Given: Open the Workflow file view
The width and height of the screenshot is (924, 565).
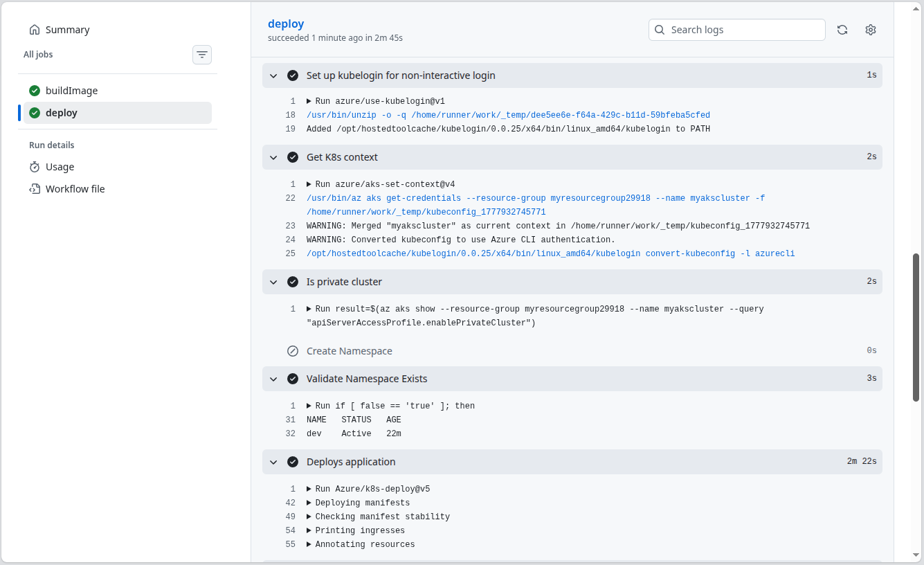Looking at the screenshot, I should point(118,189).
